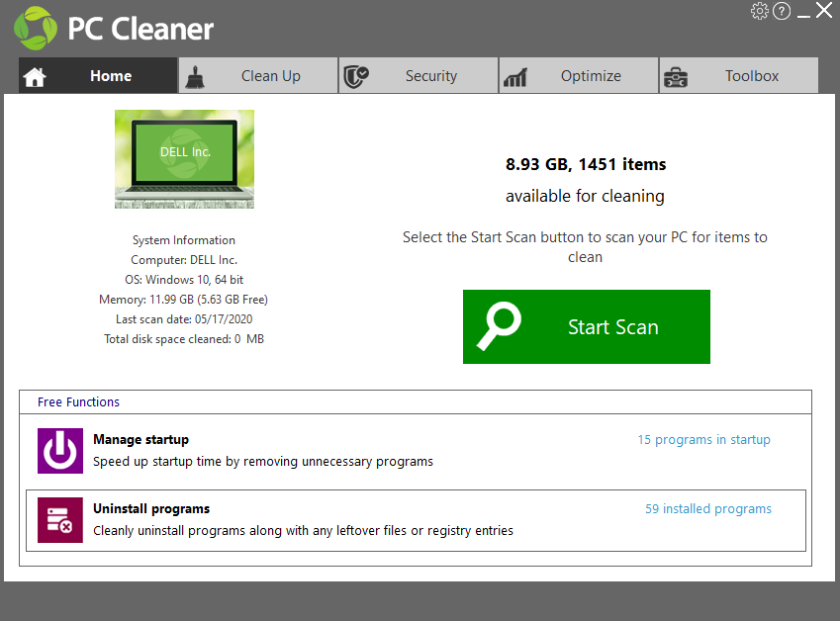This screenshot has height=621, width=840.
Task: Click the magnifying glass on Start Scan
Action: (499, 327)
